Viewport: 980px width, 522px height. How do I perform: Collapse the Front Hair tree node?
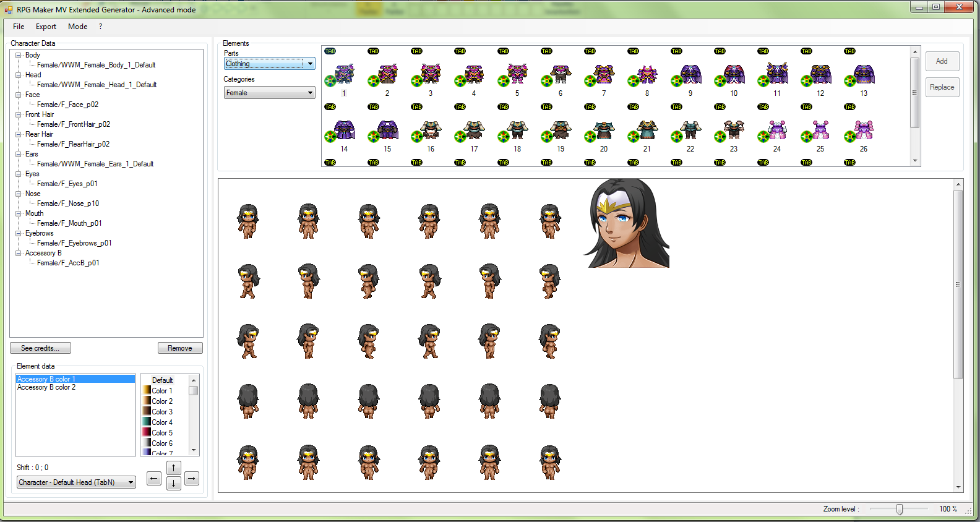(19, 114)
